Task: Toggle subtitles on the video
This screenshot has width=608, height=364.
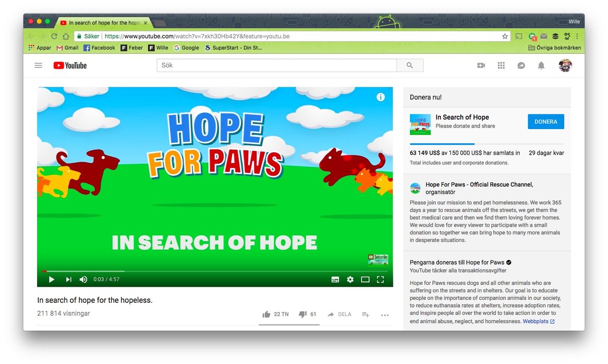Action: 335,280
